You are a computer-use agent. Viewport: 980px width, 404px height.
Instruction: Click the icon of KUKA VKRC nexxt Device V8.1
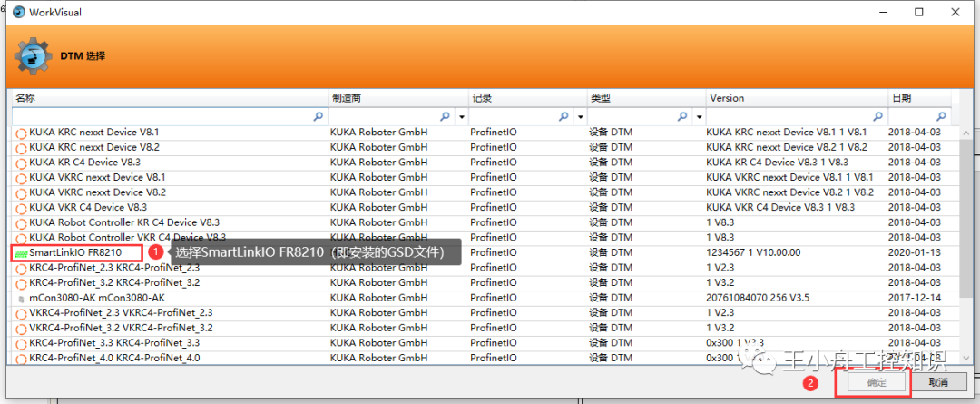coord(21,178)
